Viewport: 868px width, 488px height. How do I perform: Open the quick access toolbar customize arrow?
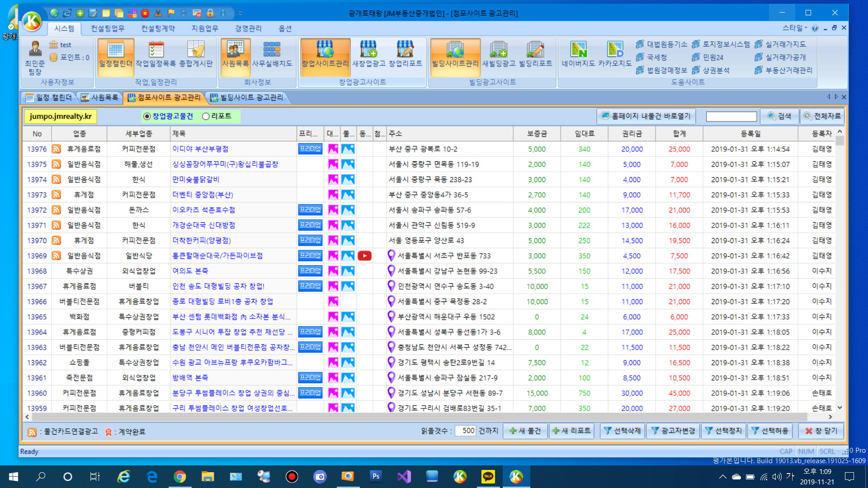[x=241, y=13]
